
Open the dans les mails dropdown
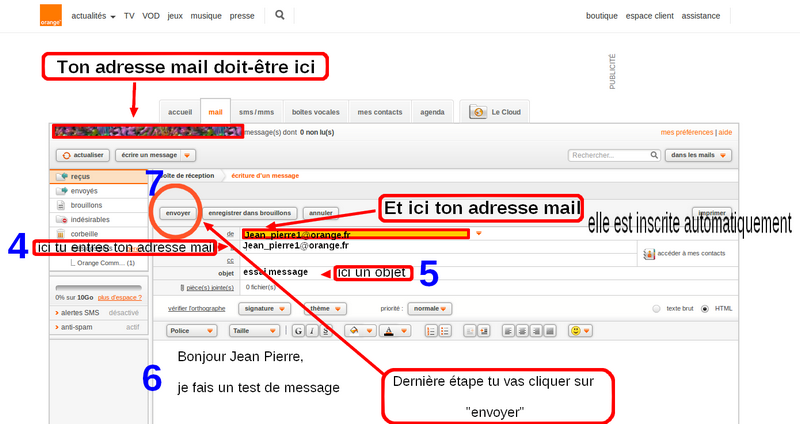[x=698, y=155]
